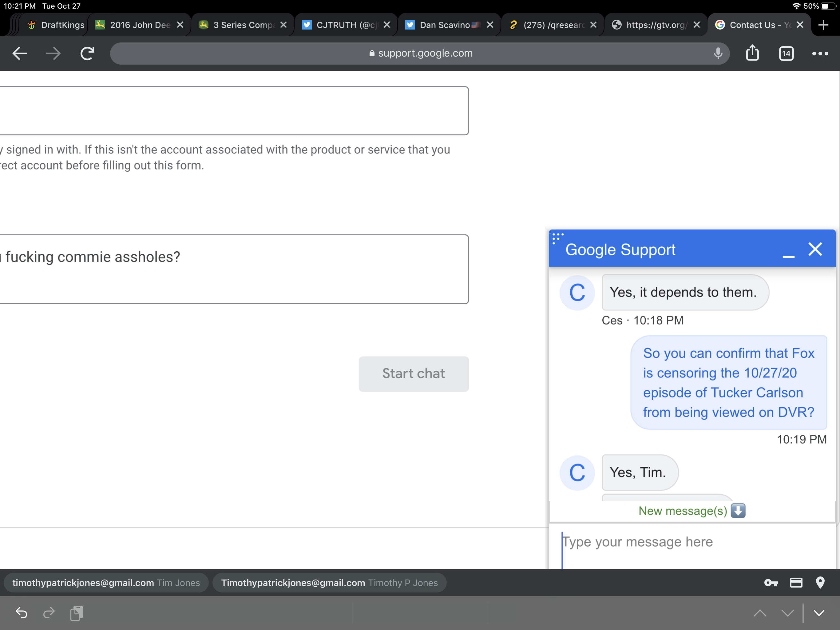Jump to new messages with the down arrow
The width and height of the screenshot is (840, 630).
click(738, 511)
